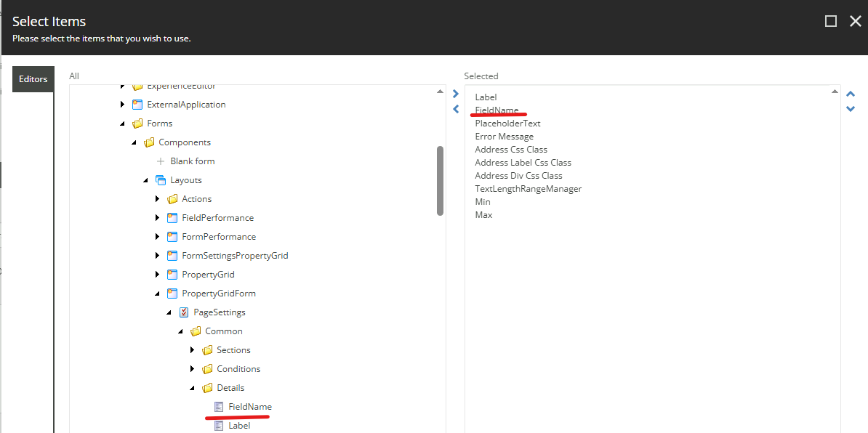Open the Editors tab

point(33,79)
